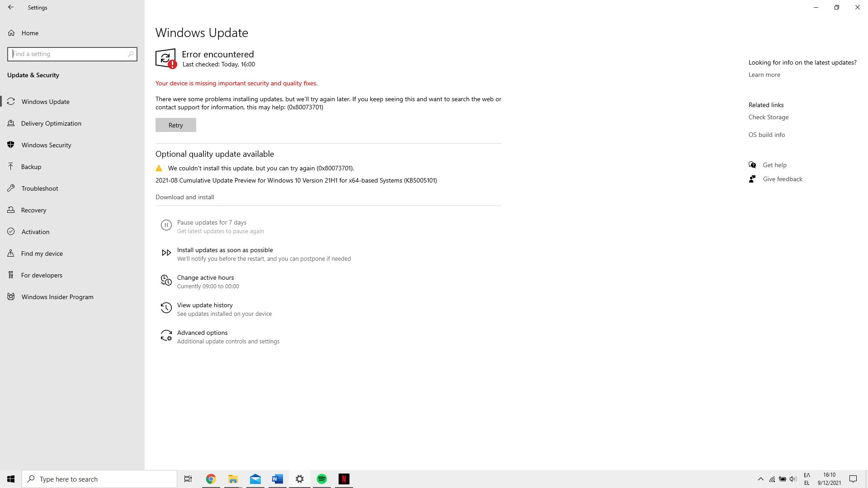Click the Retry button
868x488 pixels.
point(176,125)
